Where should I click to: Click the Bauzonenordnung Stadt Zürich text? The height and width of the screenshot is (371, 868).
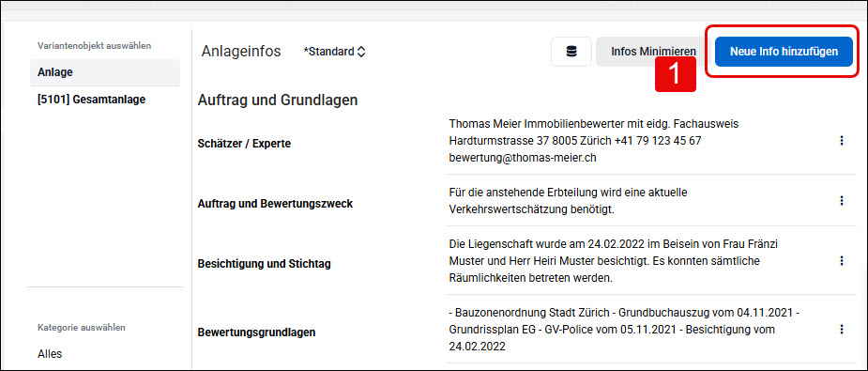click(624, 330)
